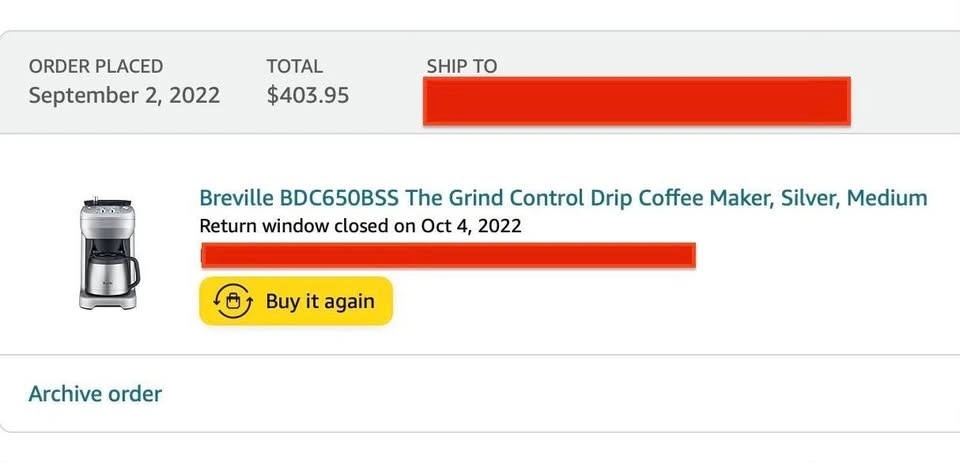Click the redacted line below return window
This screenshot has height=463, width=960.
pos(448,256)
